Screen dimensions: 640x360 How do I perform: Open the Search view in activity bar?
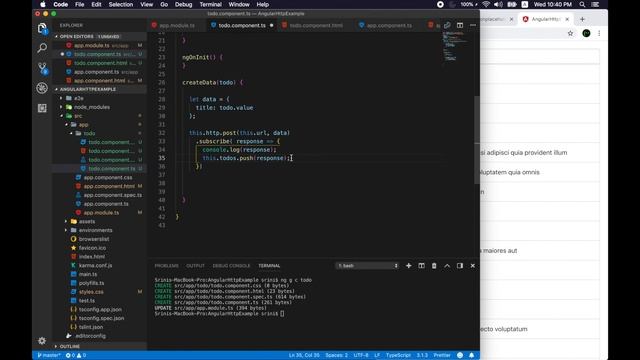[42, 48]
